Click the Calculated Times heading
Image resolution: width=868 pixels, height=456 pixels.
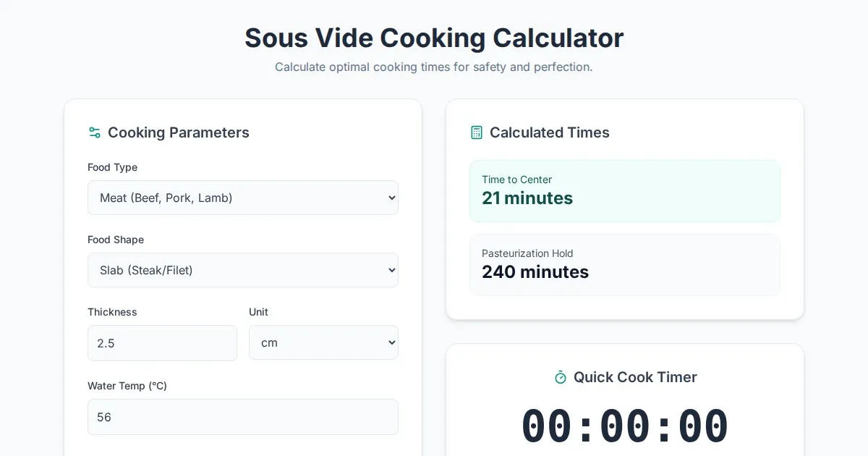[550, 132]
